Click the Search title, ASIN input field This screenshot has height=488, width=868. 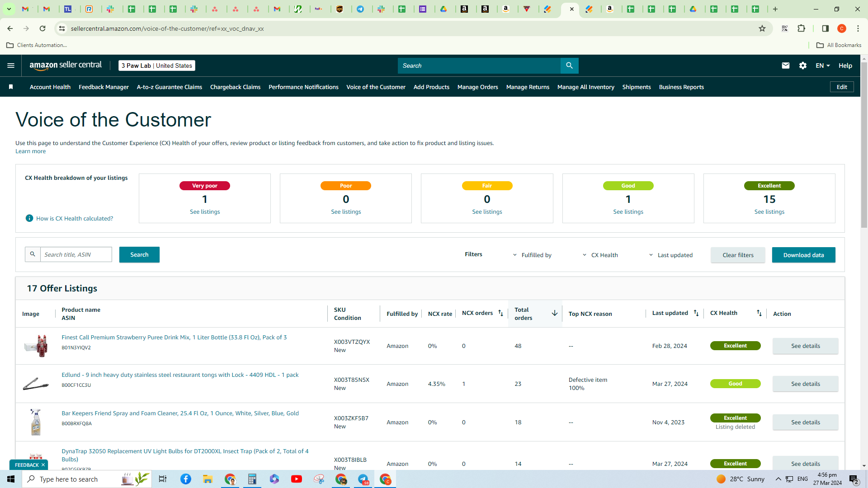coord(76,254)
